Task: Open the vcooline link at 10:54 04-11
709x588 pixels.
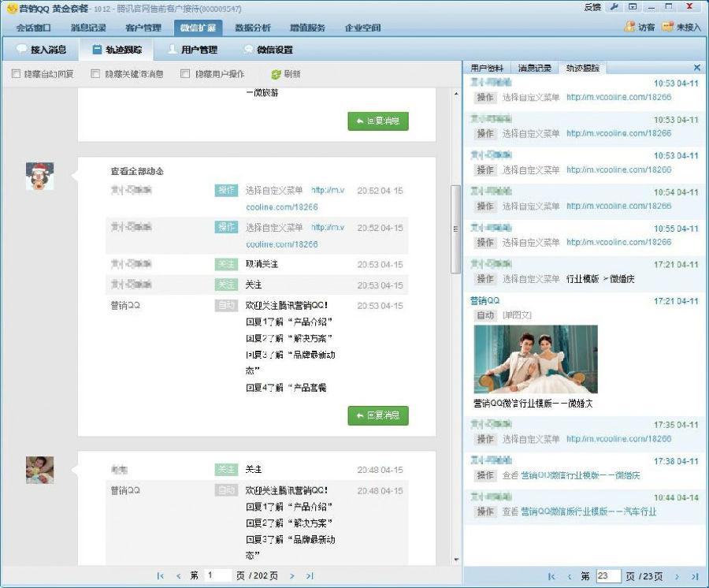Action: tap(618, 206)
